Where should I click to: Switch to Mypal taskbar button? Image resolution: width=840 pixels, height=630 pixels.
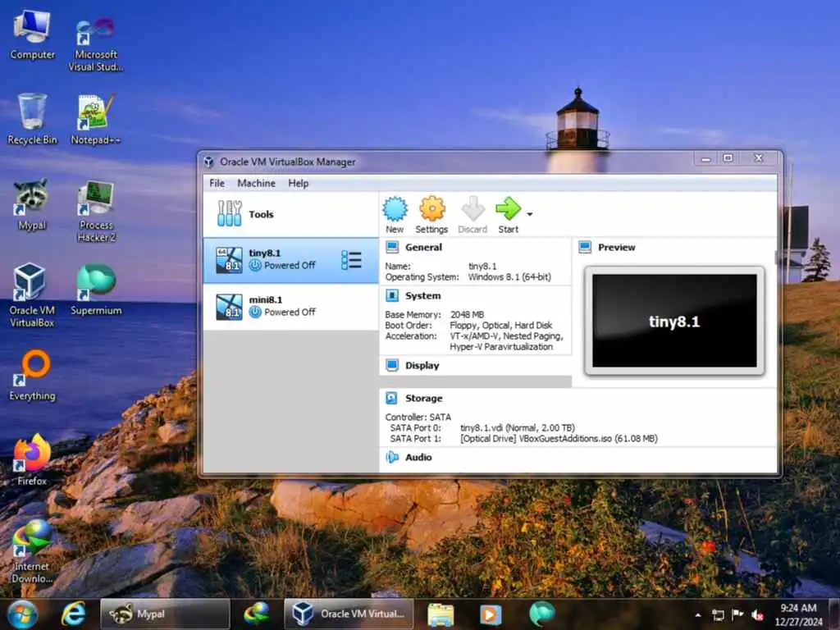point(165,614)
